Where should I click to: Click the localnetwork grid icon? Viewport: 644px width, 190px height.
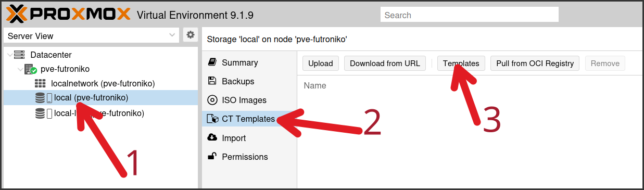pos(40,83)
